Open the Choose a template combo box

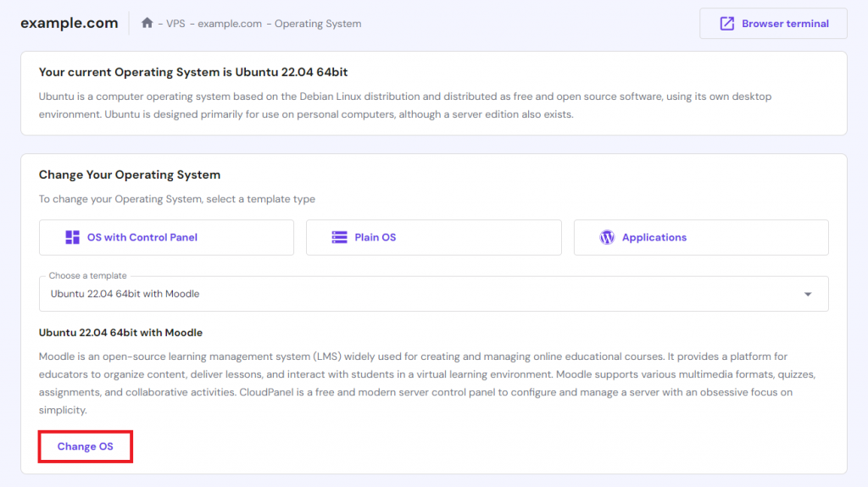[424, 294]
